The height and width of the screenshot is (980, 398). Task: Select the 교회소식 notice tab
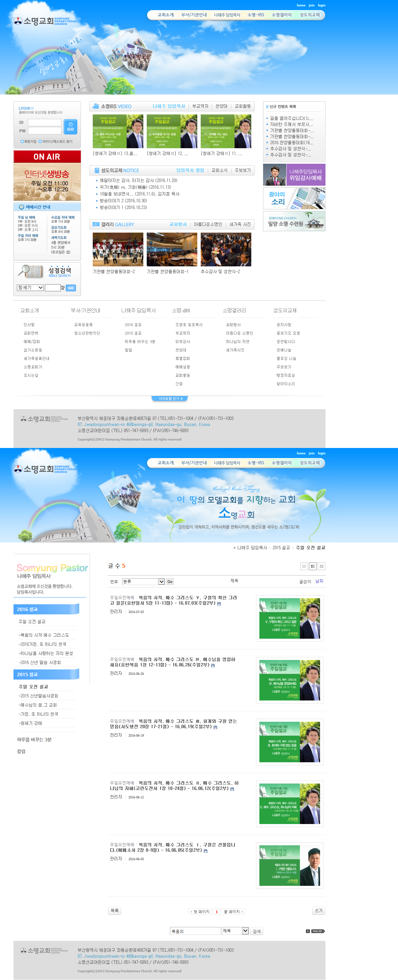pyautogui.click(x=219, y=170)
